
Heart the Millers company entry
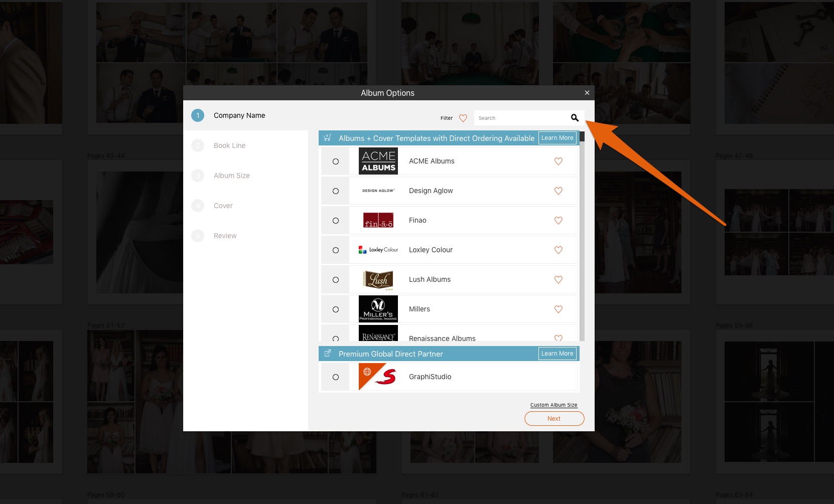[x=558, y=309]
